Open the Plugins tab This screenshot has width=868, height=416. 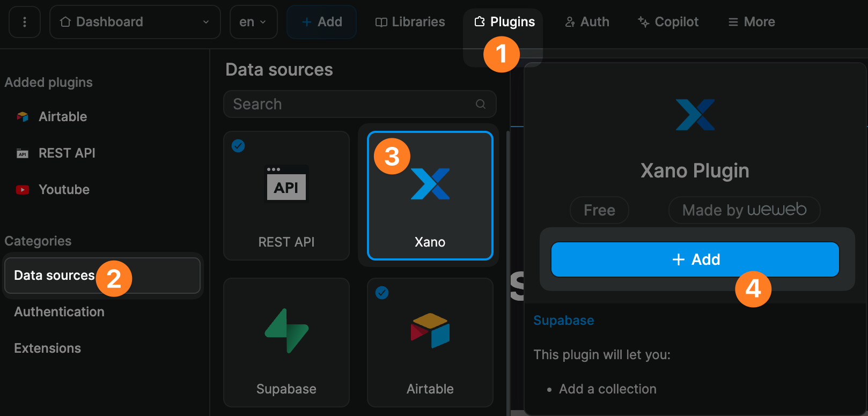[x=504, y=22]
